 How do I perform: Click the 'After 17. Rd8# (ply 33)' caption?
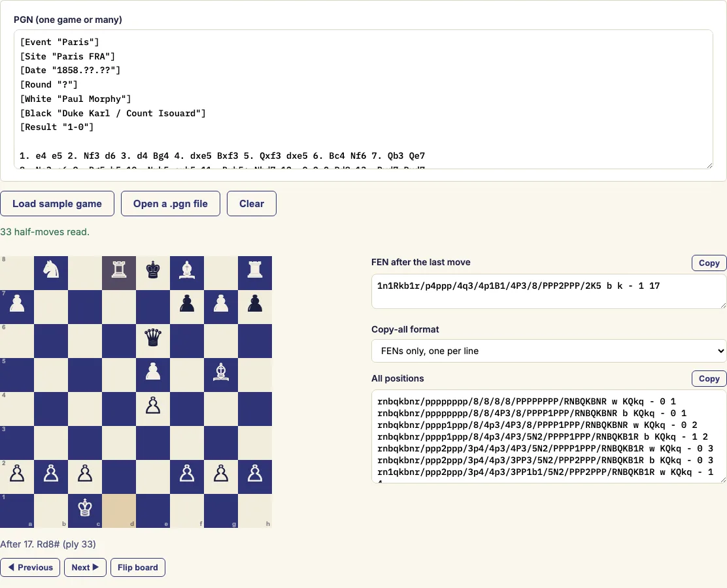(48, 544)
